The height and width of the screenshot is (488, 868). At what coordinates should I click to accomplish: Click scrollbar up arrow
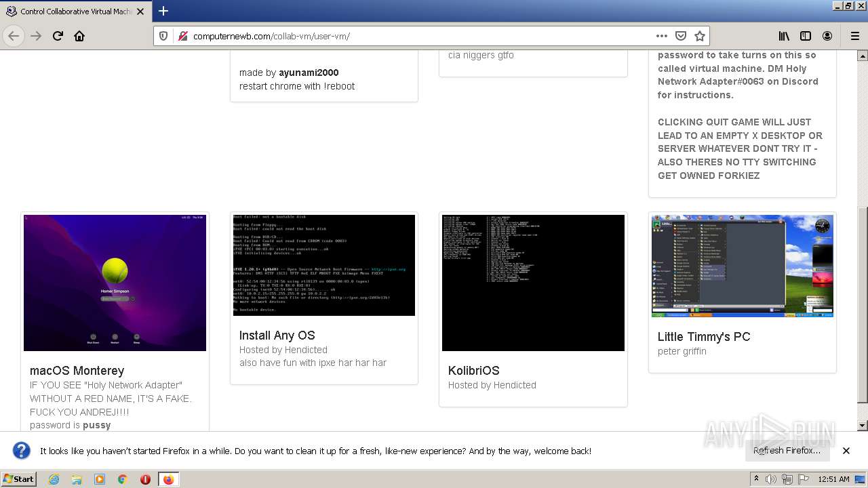pos(862,56)
